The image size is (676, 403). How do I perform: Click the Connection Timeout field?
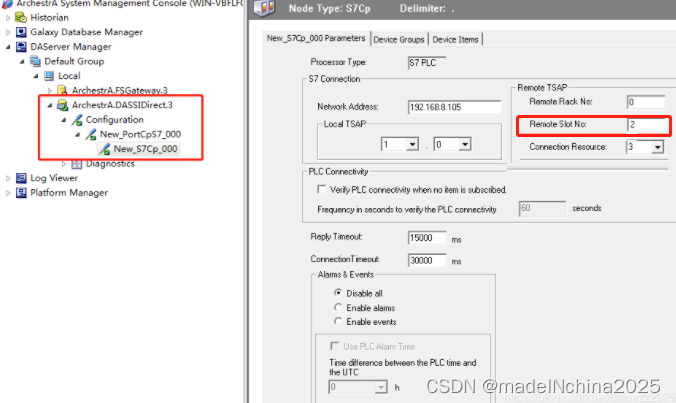(427, 260)
